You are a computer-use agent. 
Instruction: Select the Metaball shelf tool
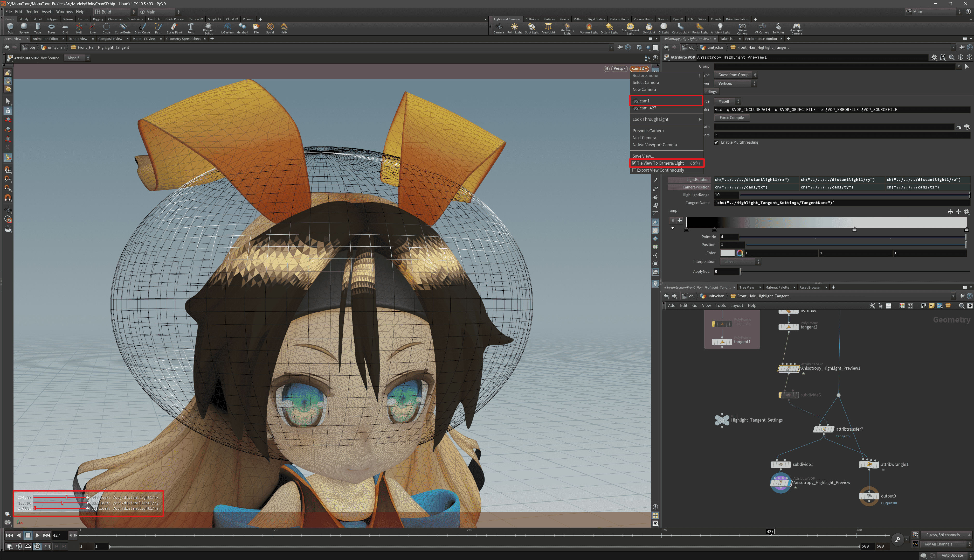[x=242, y=28]
